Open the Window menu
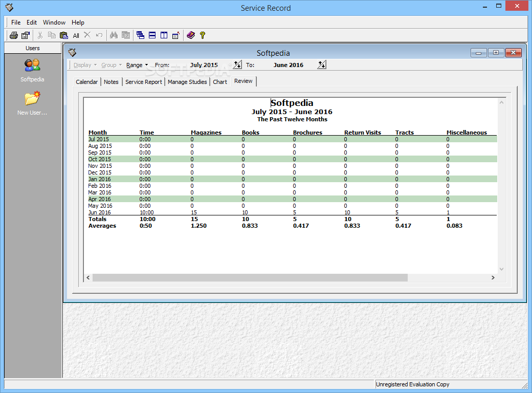The height and width of the screenshot is (393, 532). [x=54, y=23]
